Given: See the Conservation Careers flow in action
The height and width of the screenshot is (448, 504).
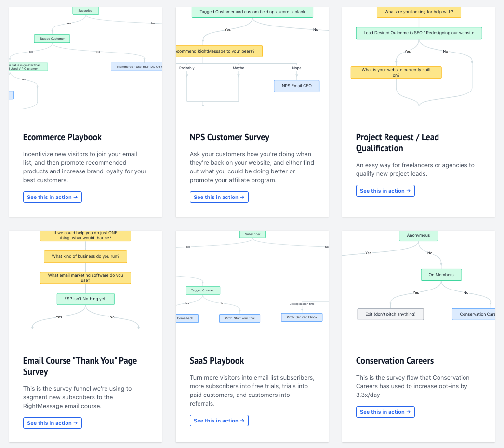Looking at the screenshot, I should [385, 411].
